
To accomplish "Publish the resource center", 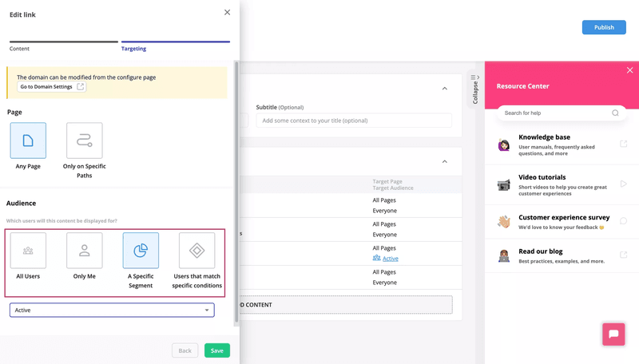I will pyautogui.click(x=604, y=27).
